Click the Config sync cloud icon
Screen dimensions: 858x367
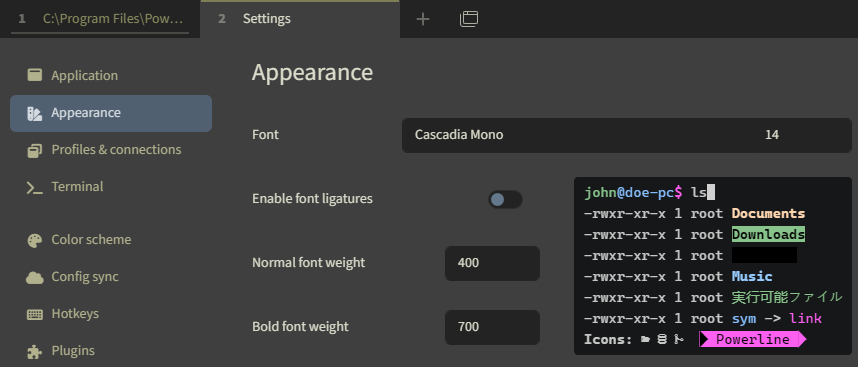pos(34,277)
